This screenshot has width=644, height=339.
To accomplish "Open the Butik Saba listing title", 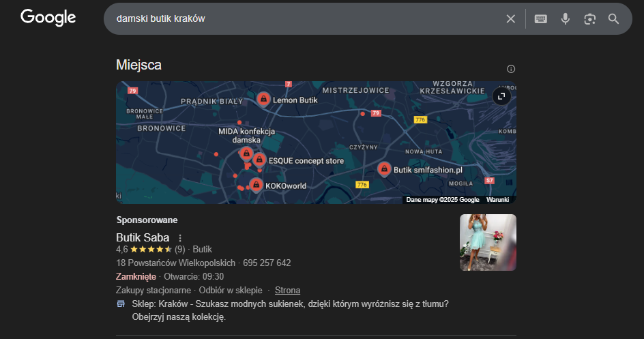I will [x=143, y=238].
